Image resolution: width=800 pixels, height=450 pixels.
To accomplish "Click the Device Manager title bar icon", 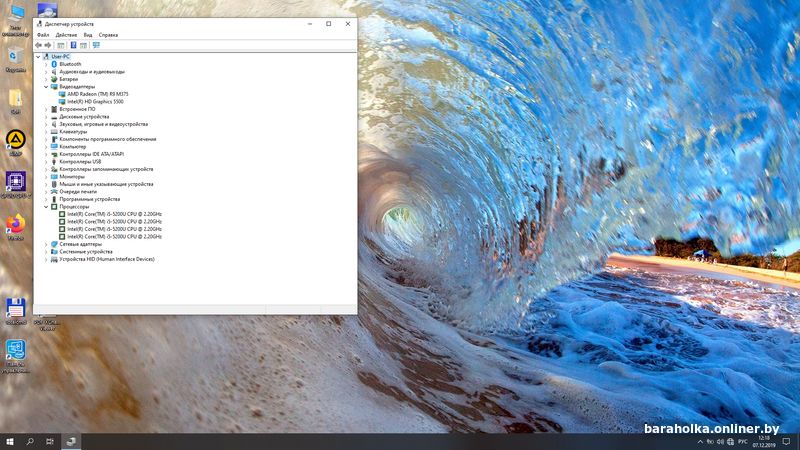I will point(39,24).
